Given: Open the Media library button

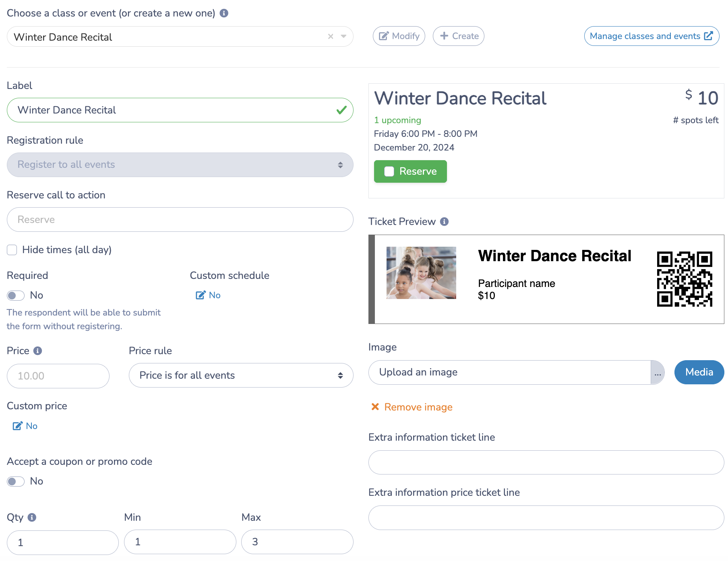Looking at the screenshot, I should 699,372.
